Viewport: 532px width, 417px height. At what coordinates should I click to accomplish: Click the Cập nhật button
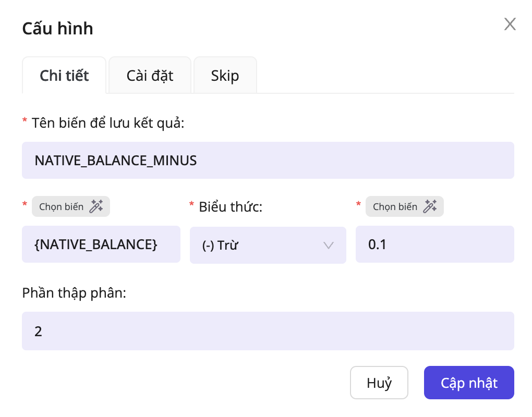(469, 383)
